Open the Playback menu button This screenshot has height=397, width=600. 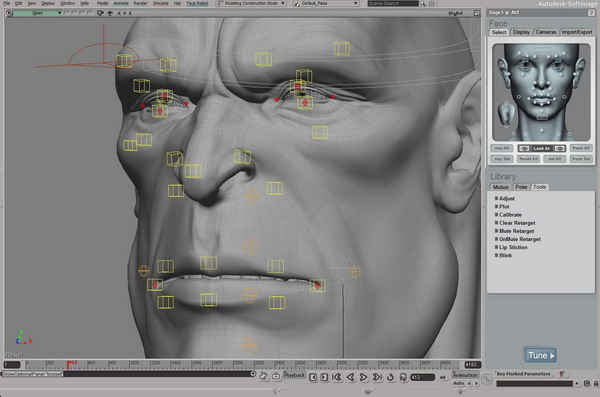294,375
